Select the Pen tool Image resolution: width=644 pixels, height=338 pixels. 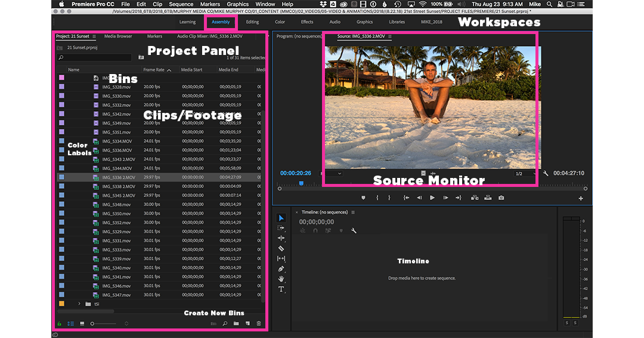click(x=281, y=269)
